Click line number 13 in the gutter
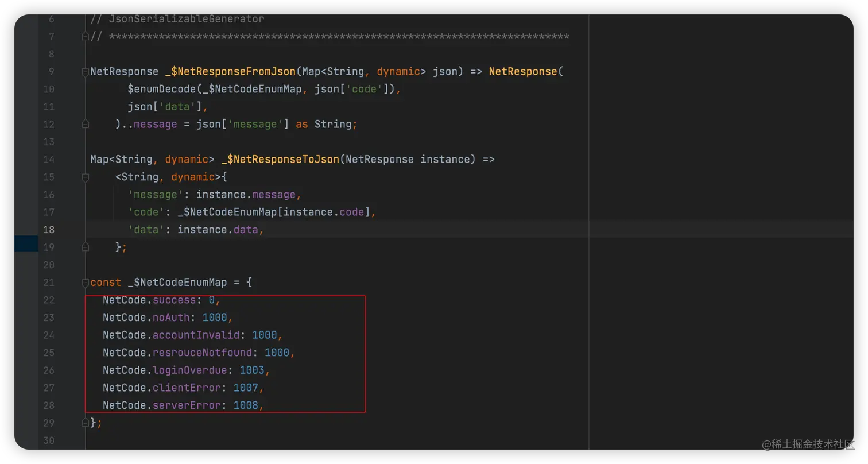The image size is (868, 464). (49, 142)
